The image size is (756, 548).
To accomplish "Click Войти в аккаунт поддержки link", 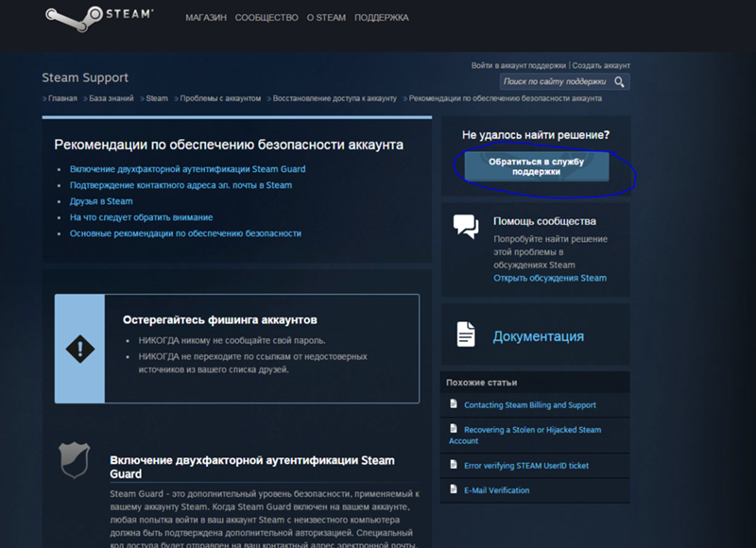I will (519, 65).
